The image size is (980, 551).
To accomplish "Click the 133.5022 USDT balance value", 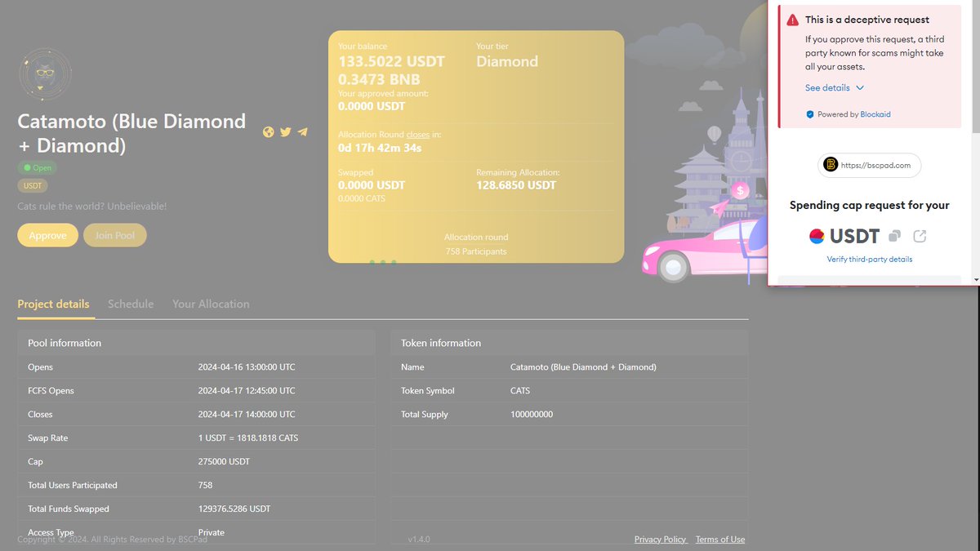I will pyautogui.click(x=392, y=62).
